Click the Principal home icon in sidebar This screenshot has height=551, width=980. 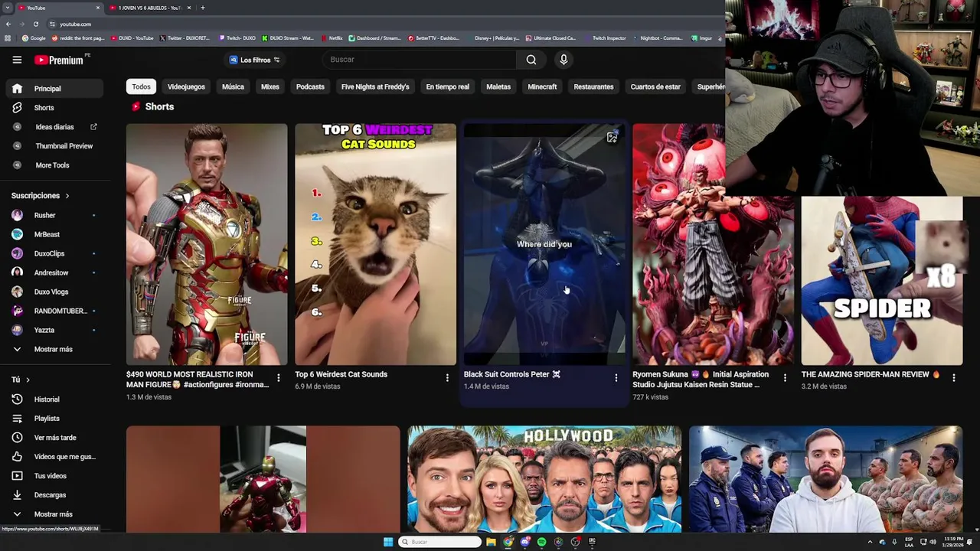coord(17,89)
